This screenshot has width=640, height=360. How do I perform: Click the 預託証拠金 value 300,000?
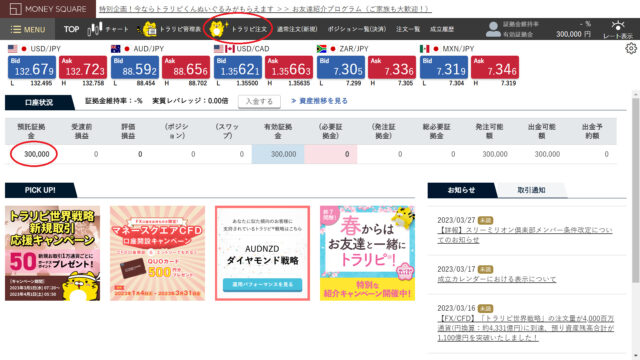click(36, 154)
